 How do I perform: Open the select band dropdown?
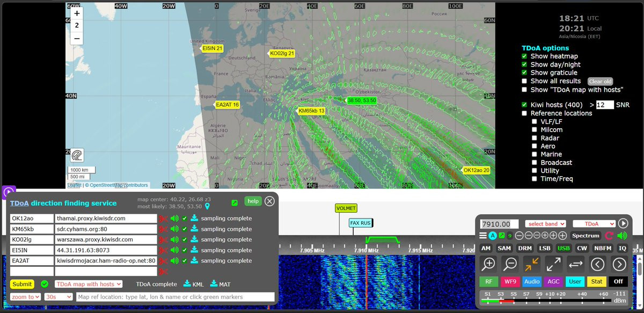point(546,224)
